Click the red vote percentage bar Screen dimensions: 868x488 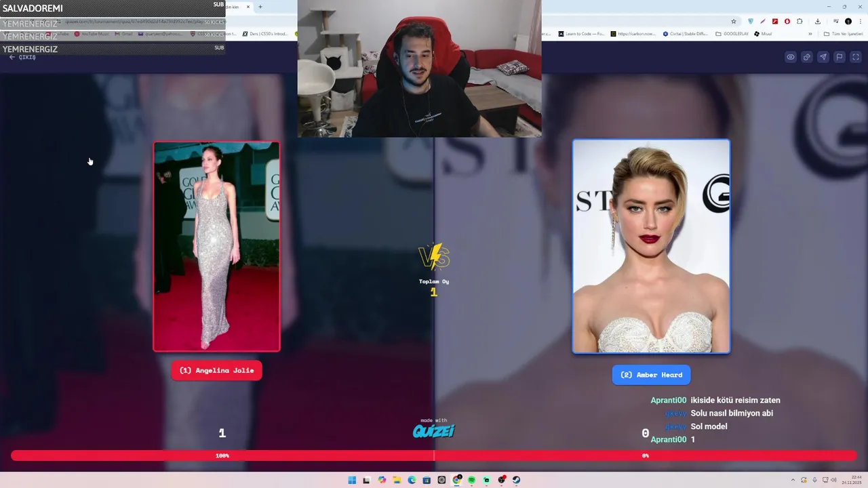pyautogui.click(x=434, y=455)
